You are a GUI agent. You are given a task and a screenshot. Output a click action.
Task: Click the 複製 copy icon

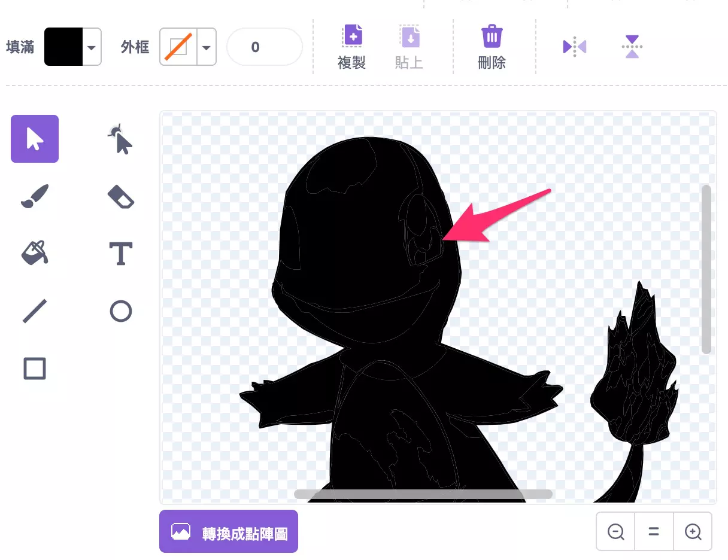352,37
